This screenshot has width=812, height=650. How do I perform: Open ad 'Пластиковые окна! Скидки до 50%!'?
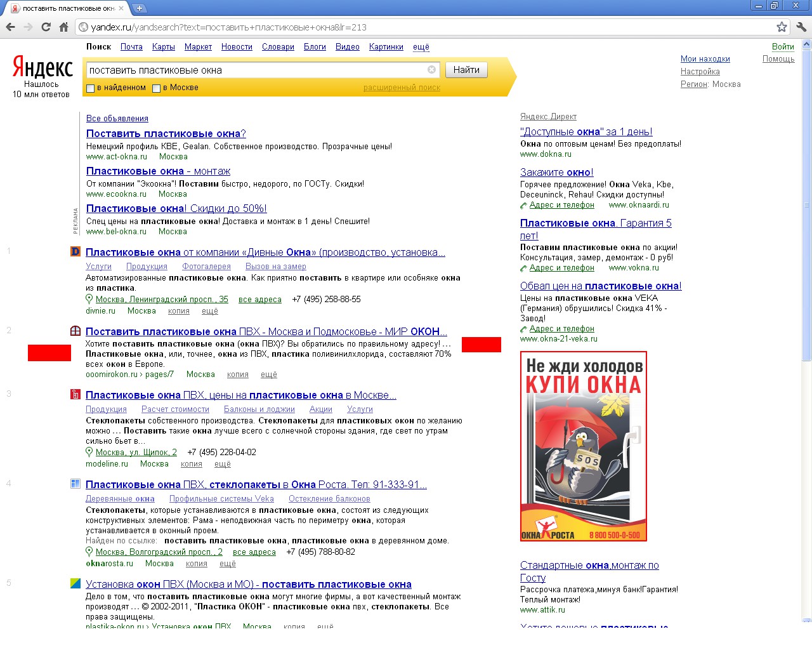coord(176,208)
